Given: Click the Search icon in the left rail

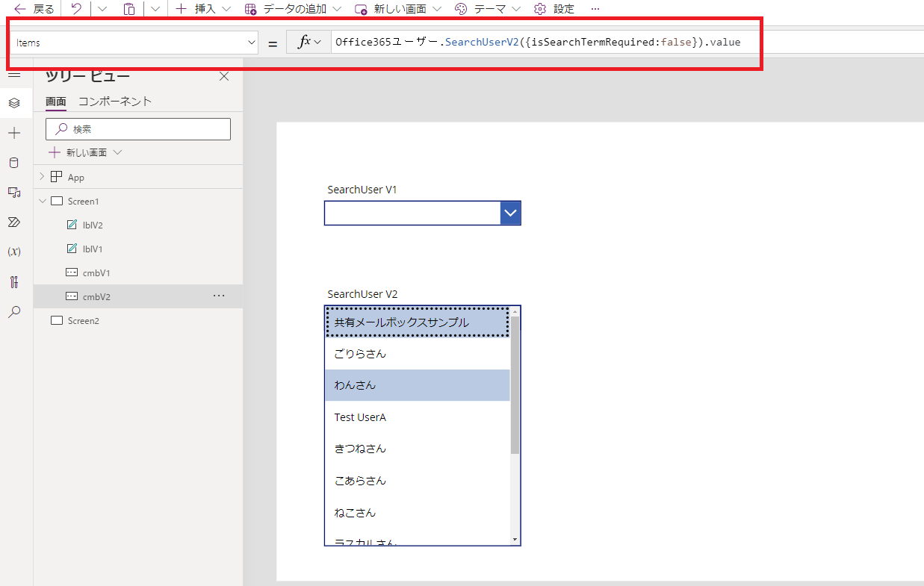Looking at the screenshot, I should (x=13, y=311).
